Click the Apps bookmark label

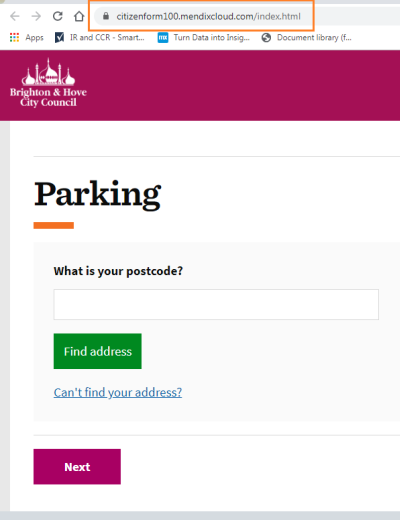click(x=34, y=38)
